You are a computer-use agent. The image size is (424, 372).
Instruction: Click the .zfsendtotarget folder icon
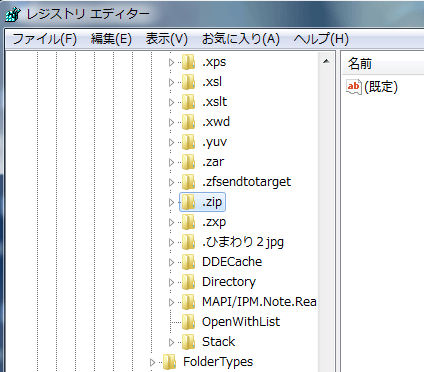coord(188,182)
